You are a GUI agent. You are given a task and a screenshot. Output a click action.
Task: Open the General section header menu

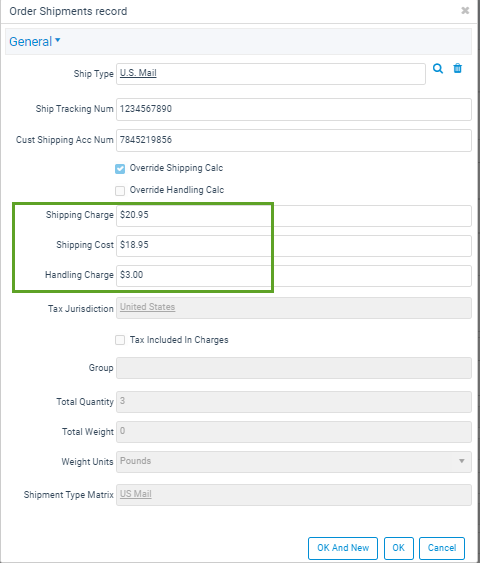coord(35,42)
